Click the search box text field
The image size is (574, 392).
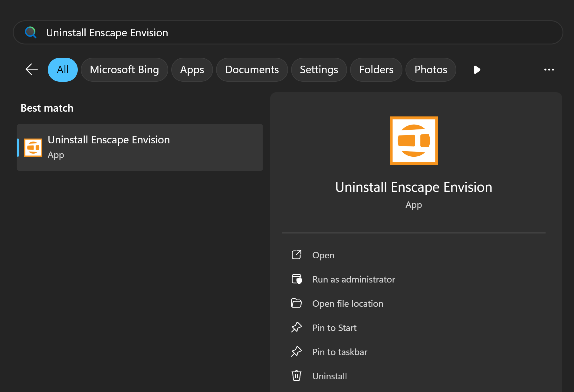[x=288, y=32]
